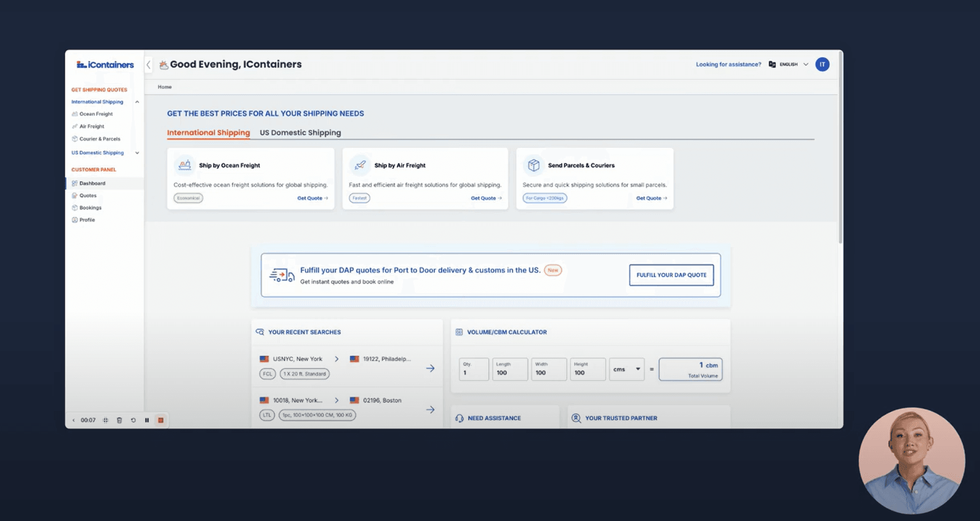Click the Ship by Ocean Freight icon
The width and height of the screenshot is (980, 521).
(185, 165)
